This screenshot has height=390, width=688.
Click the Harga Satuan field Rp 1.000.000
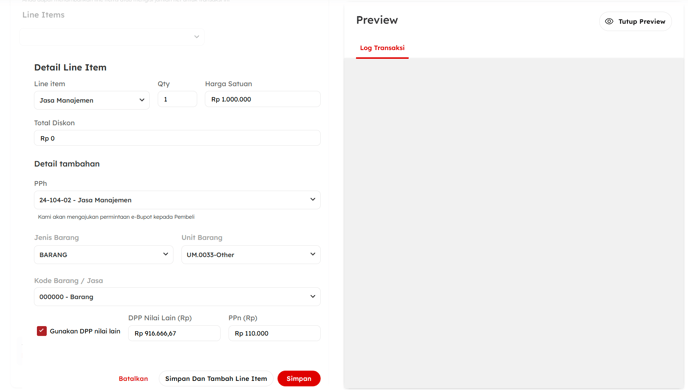tap(263, 99)
